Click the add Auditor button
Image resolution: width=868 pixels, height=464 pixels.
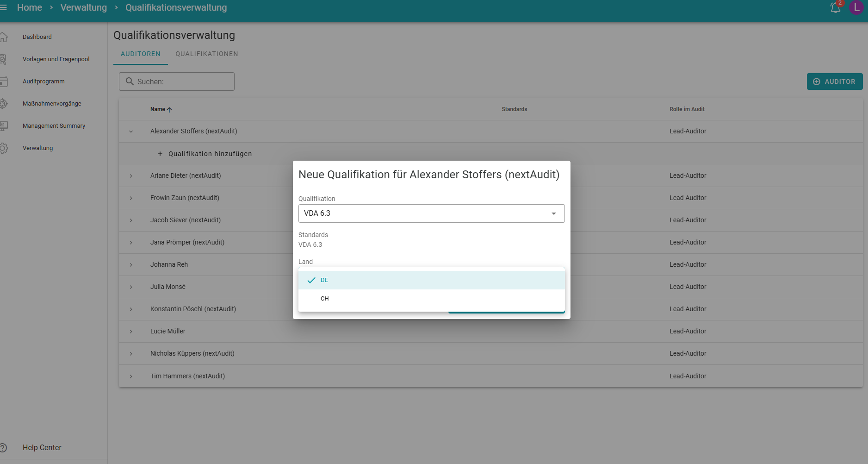click(x=834, y=82)
